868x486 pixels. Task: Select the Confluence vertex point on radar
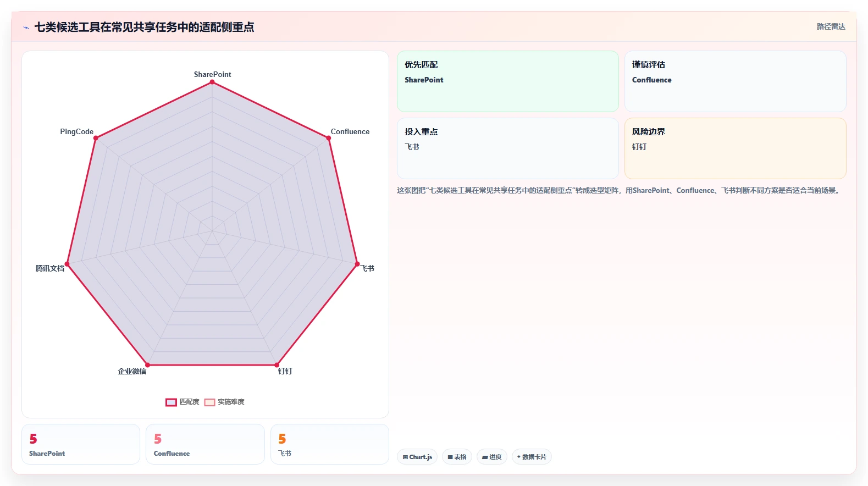coord(329,138)
